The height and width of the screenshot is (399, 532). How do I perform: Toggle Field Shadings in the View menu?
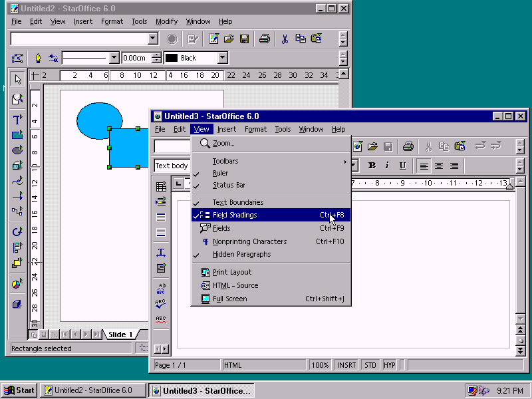pyautogui.click(x=271, y=215)
